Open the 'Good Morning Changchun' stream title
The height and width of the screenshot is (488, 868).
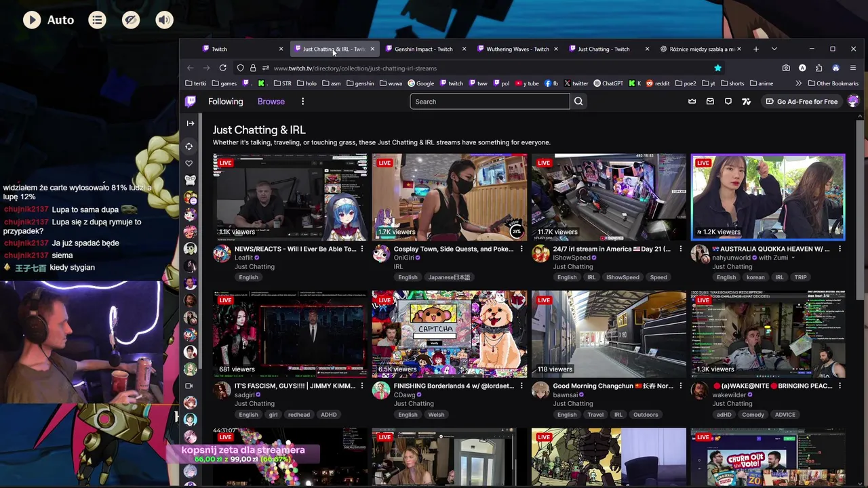click(613, 386)
